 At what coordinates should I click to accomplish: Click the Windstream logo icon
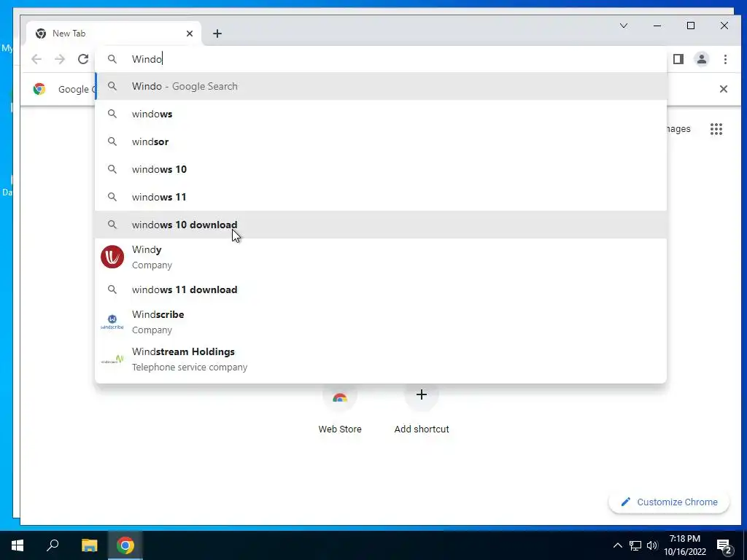(x=112, y=359)
